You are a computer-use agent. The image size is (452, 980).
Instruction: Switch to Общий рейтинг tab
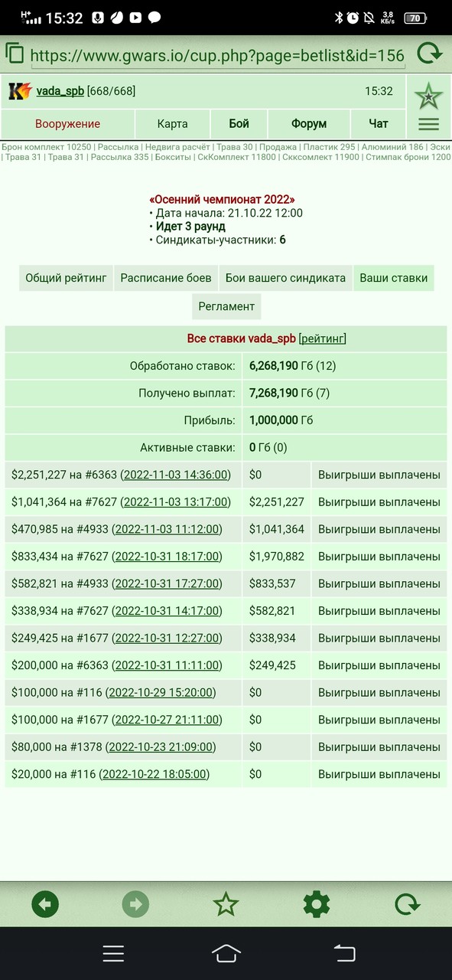pyautogui.click(x=67, y=278)
